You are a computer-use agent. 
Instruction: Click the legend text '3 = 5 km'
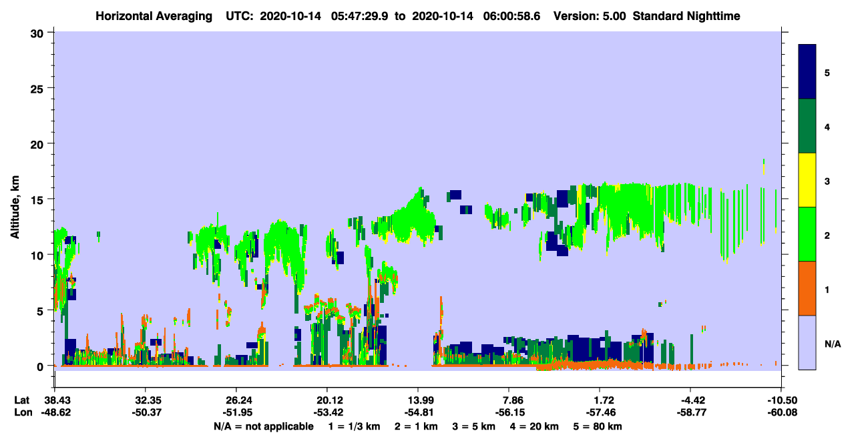[473, 426]
